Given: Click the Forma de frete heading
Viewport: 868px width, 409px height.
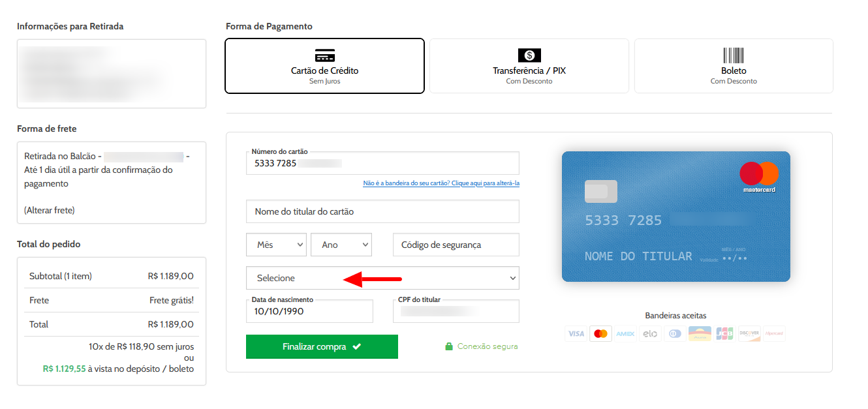Looking at the screenshot, I should [x=47, y=129].
